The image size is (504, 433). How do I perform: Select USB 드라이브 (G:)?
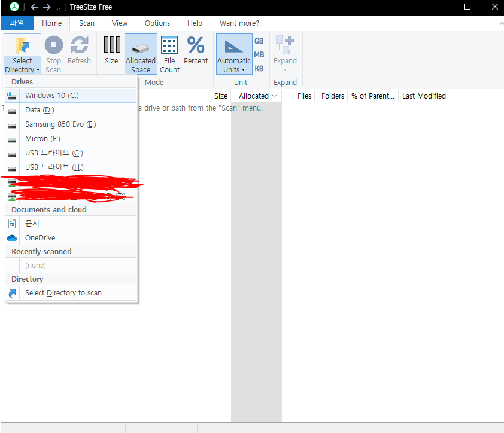click(x=71, y=153)
